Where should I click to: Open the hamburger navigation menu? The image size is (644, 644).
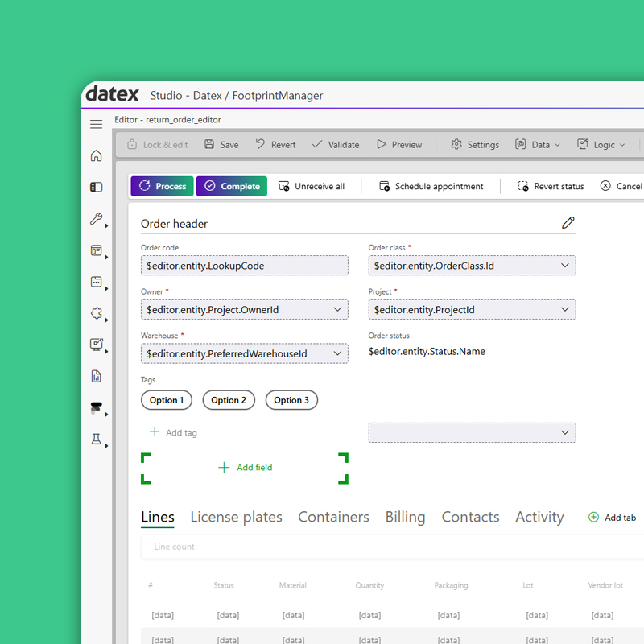(x=96, y=124)
